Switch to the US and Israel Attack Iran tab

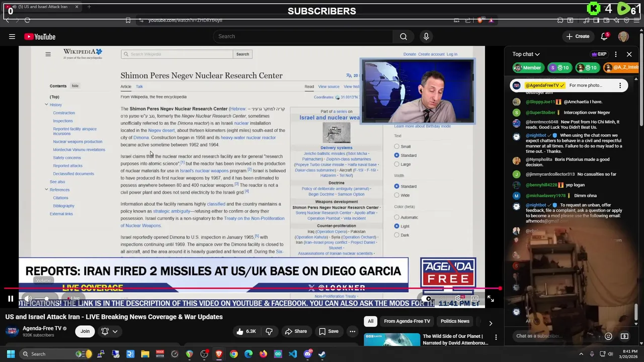click(43, 7)
